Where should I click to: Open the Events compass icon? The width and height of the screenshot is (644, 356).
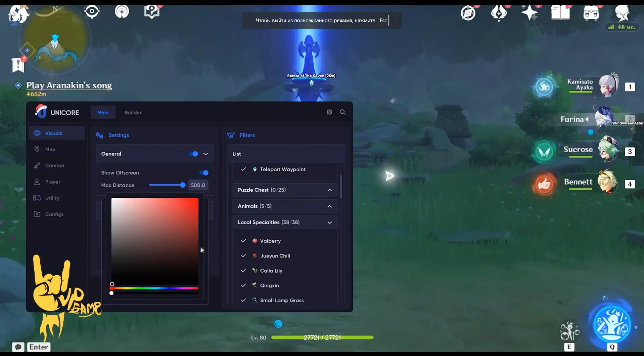(468, 13)
